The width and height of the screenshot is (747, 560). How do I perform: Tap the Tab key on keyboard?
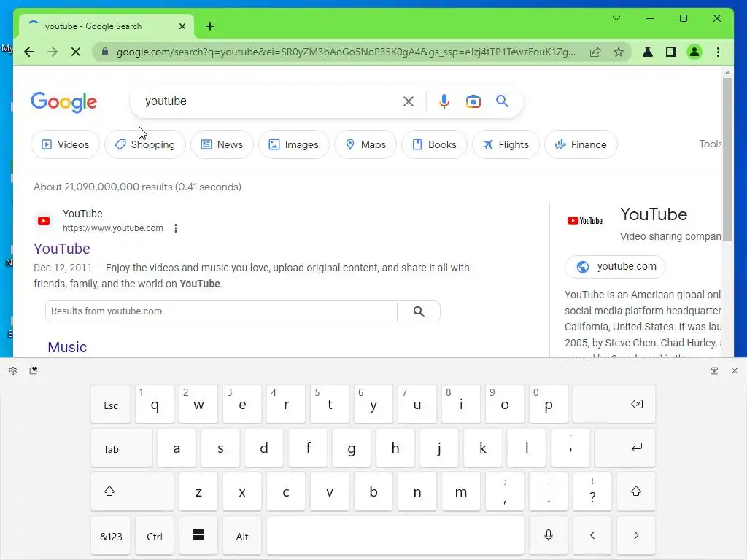pyautogui.click(x=122, y=448)
